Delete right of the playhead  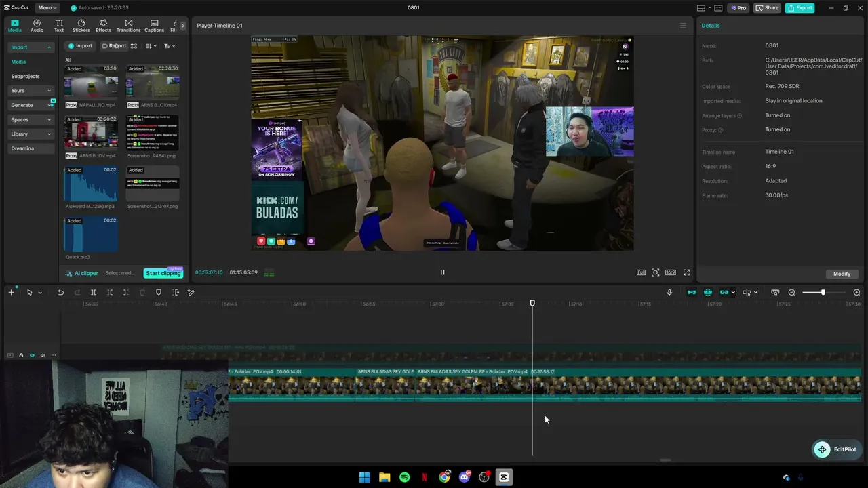coord(126,292)
